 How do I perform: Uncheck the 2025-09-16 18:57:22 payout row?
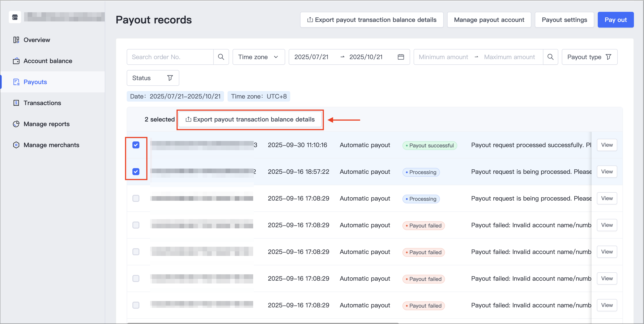click(136, 171)
